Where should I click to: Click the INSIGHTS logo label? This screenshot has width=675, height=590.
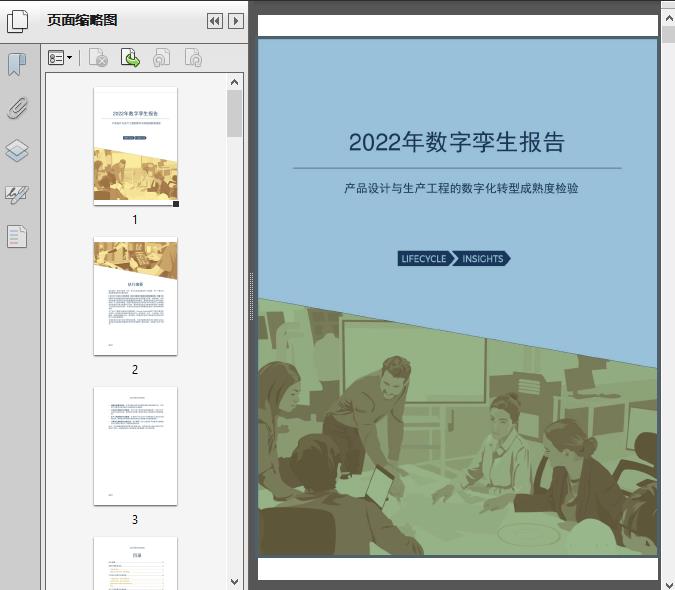coord(483,259)
